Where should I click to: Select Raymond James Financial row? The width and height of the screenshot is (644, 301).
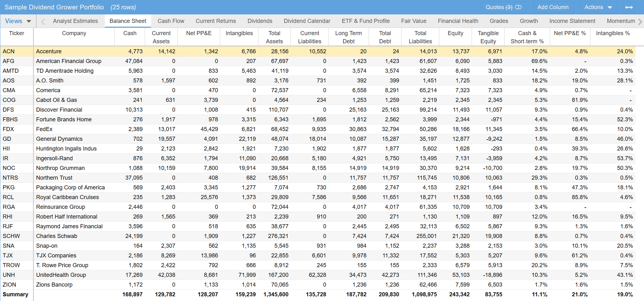click(318, 226)
